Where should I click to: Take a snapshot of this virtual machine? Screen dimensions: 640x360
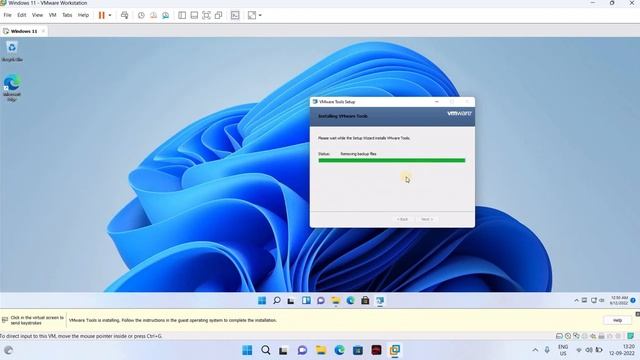click(x=141, y=15)
